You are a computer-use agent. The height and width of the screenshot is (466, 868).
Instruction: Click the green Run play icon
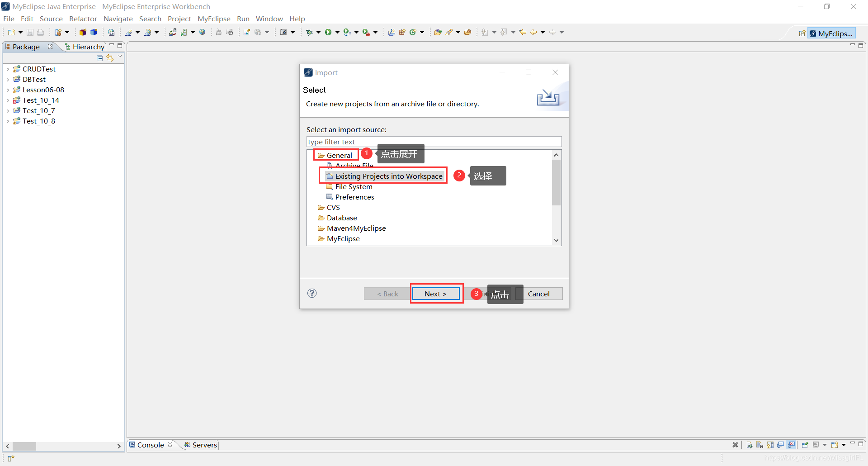[328, 32]
